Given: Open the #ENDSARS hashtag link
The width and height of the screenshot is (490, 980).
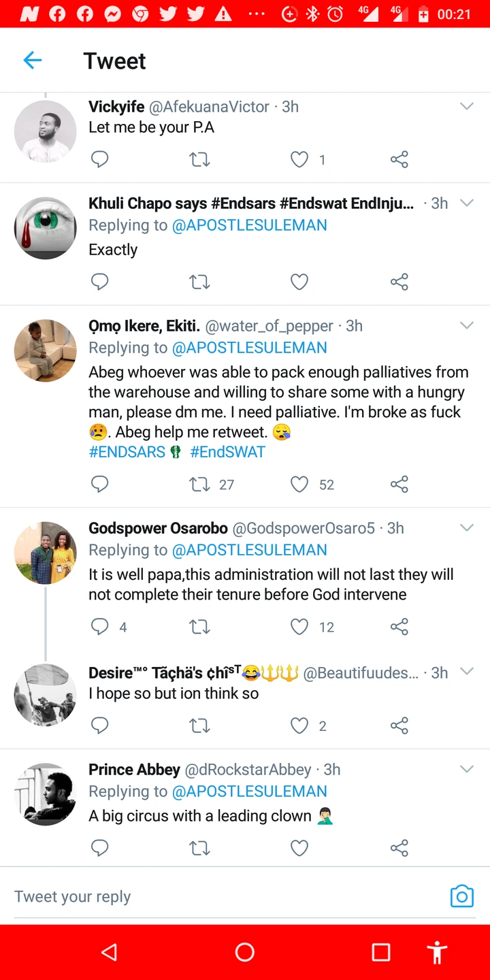Looking at the screenshot, I should [127, 452].
